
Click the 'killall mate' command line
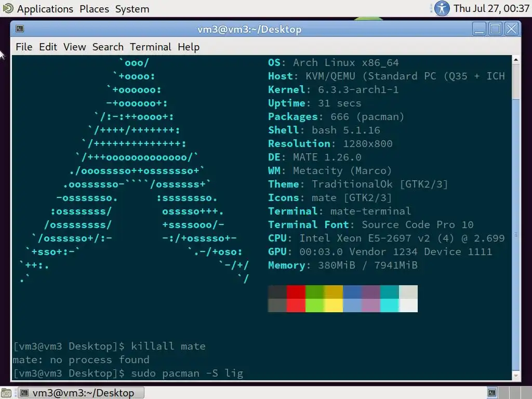[x=109, y=347]
